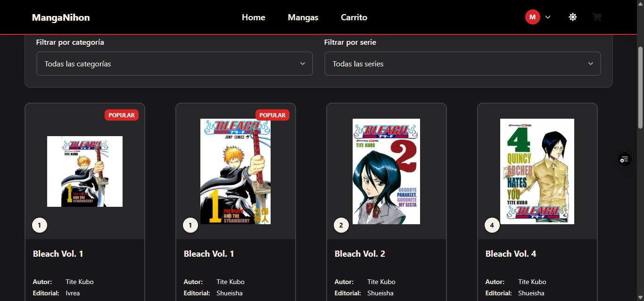Open the floating list/settings icon at right edge
This screenshot has width=644, height=301.
coord(625,159)
